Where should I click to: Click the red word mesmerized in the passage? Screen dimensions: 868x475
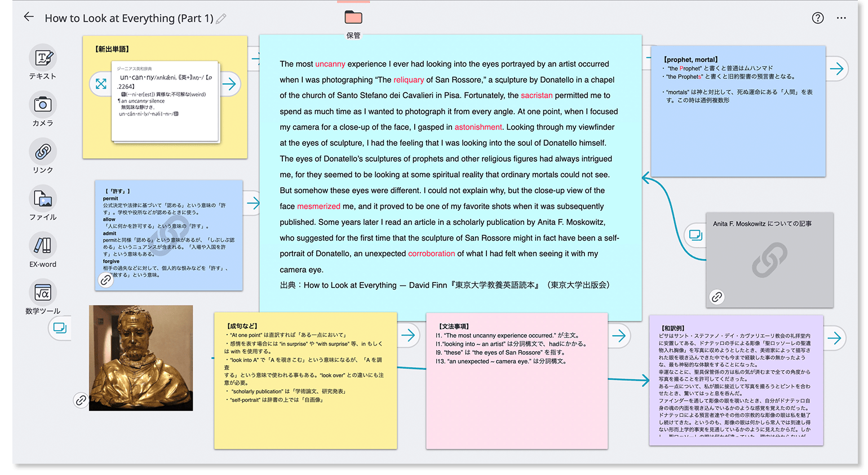click(x=318, y=206)
